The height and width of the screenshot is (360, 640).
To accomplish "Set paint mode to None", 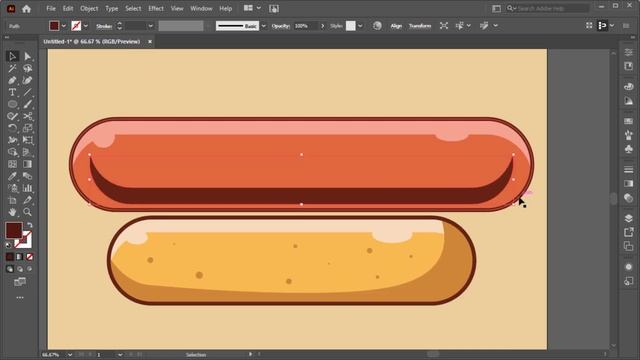I will [x=29, y=257].
